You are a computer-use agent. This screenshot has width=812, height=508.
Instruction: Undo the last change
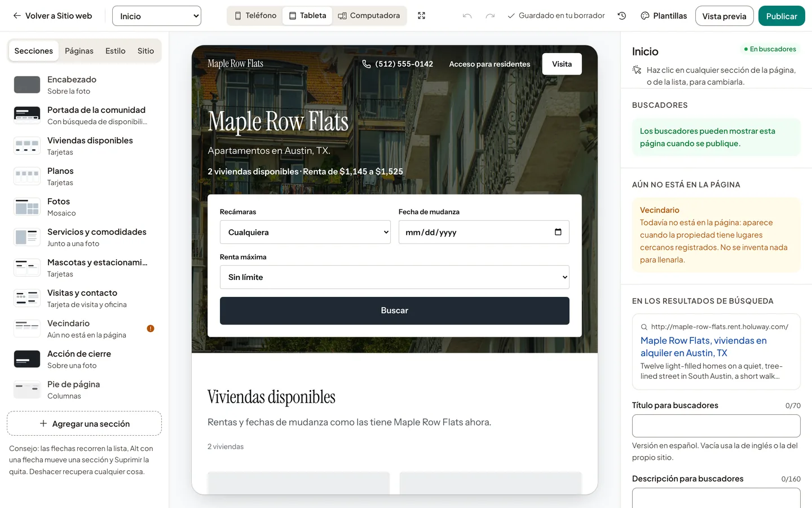(467, 16)
